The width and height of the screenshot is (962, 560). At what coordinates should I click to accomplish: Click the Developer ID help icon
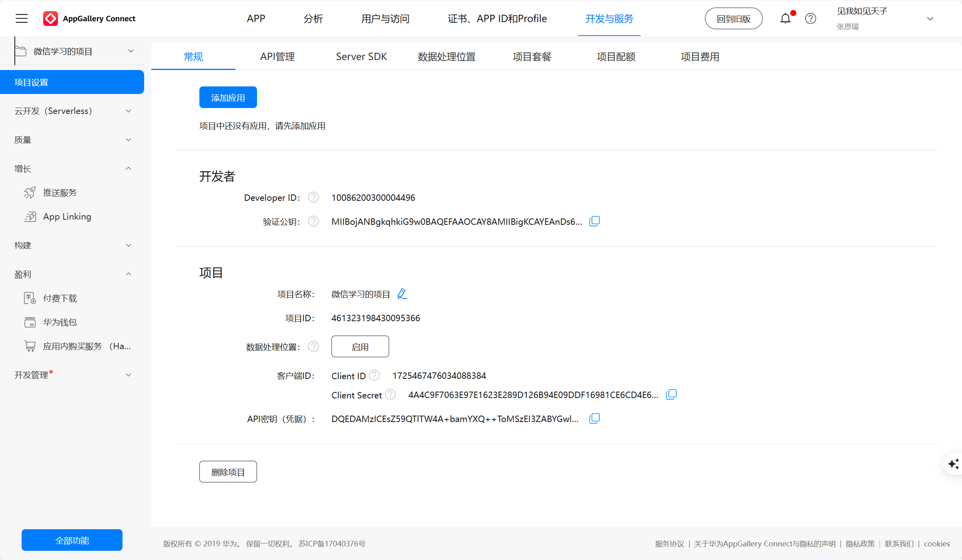(313, 197)
